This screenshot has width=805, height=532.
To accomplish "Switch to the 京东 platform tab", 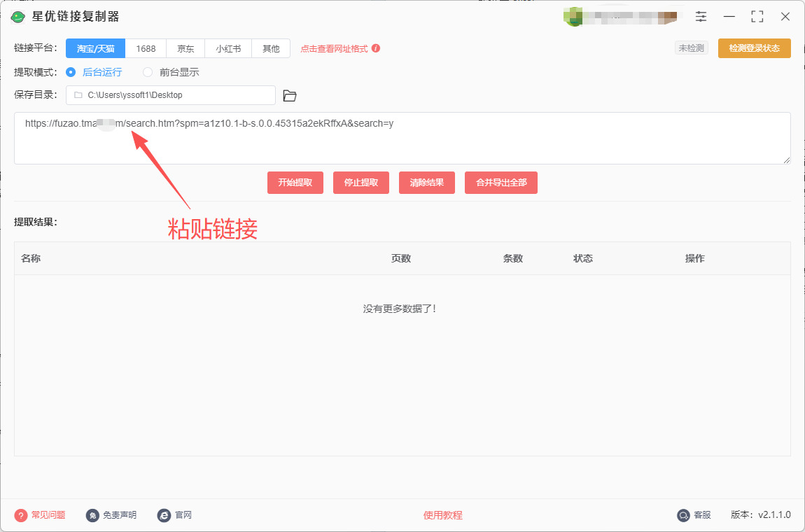I will (x=185, y=49).
